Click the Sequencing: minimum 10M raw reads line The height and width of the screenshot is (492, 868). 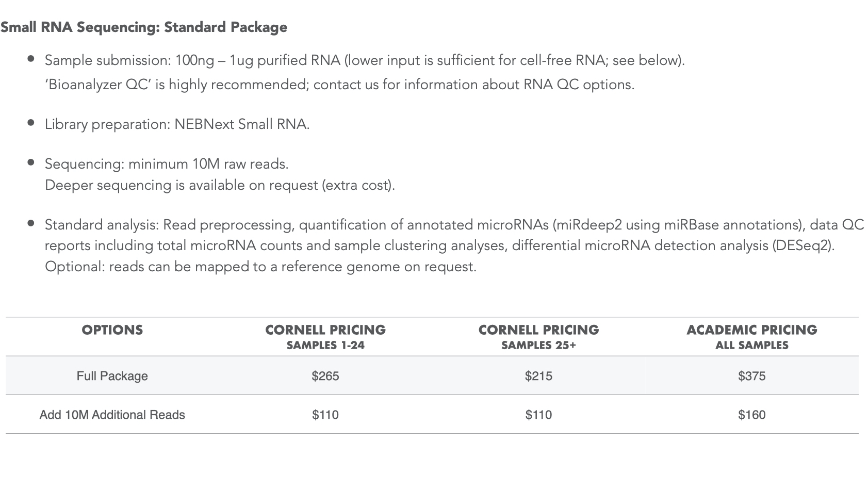pyautogui.click(x=167, y=164)
